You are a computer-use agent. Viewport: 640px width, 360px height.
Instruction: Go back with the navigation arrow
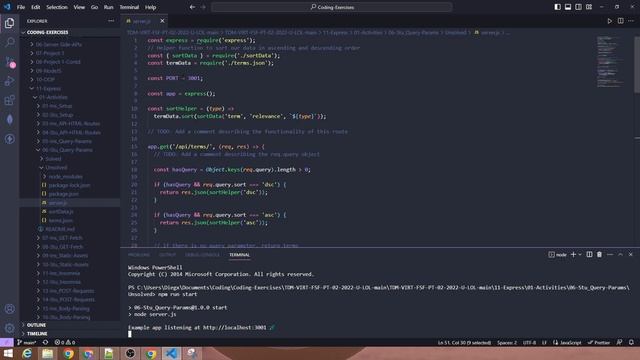coord(192,7)
